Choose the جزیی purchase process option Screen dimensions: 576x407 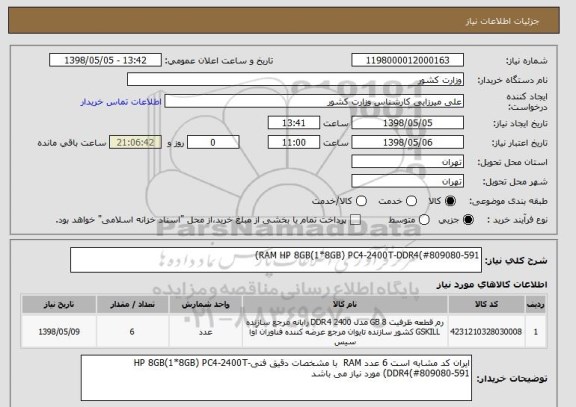coord(468,220)
